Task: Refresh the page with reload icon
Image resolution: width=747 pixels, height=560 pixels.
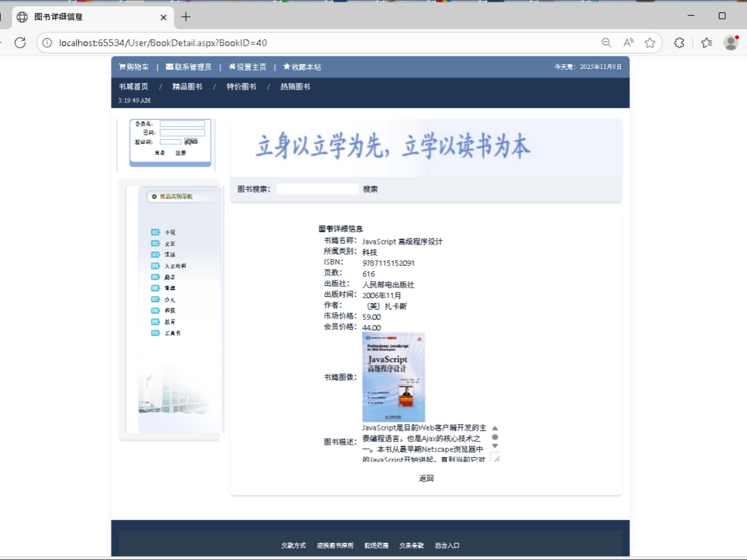Action: (x=20, y=43)
